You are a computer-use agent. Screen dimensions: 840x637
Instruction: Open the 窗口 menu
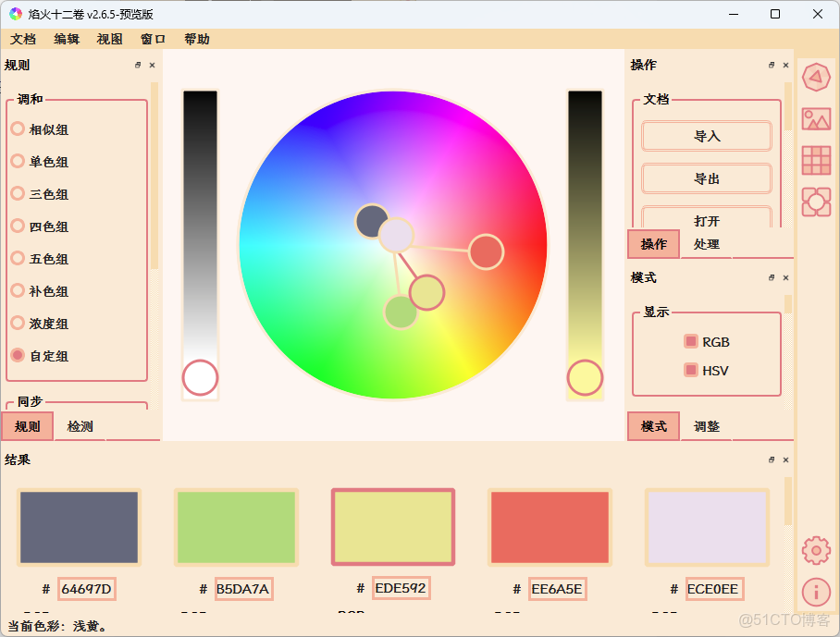click(x=154, y=39)
